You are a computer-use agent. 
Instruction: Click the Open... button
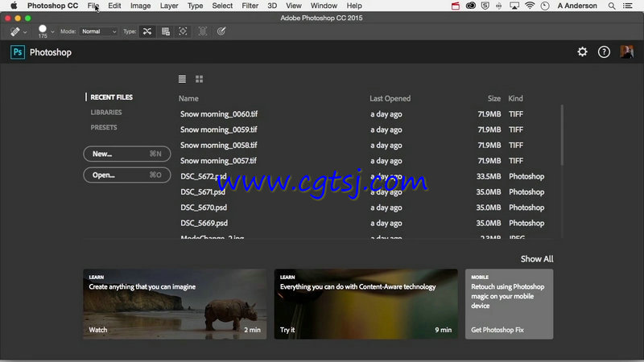(127, 175)
